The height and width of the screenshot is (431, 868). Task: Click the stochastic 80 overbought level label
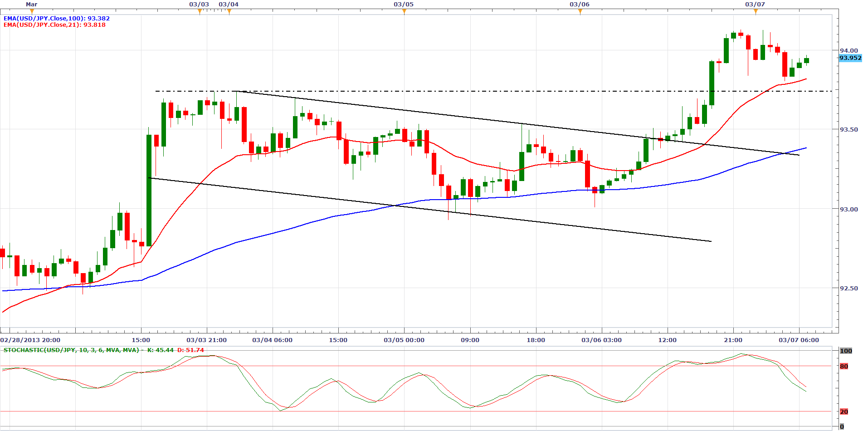[x=844, y=367]
